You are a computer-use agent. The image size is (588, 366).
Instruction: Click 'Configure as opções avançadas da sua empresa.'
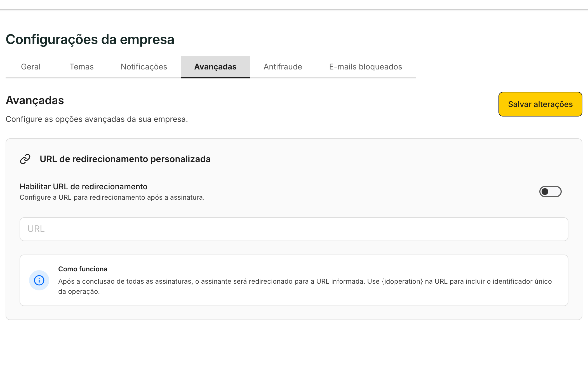[x=97, y=119]
